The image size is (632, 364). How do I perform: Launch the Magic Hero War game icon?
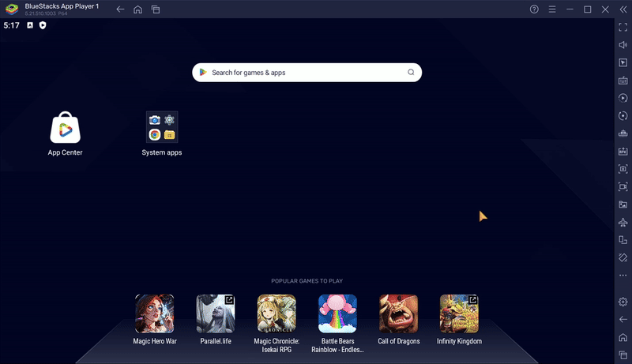point(155,313)
